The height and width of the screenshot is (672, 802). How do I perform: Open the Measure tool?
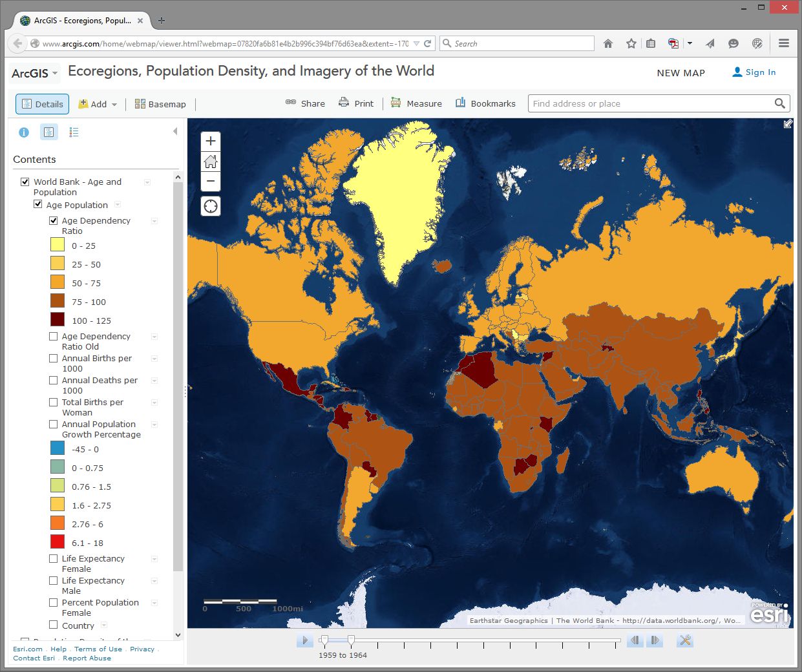(416, 103)
